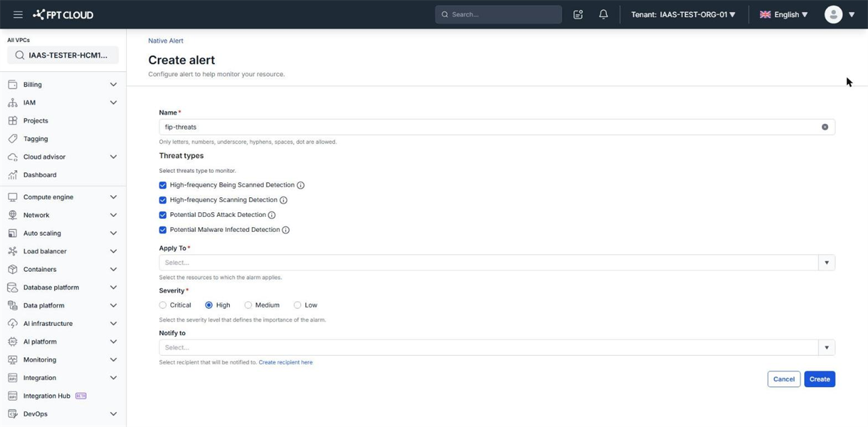Click the Compute engine icon
The width and height of the screenshot is (868, 427).
pyautogui.click(x=12, y=197)
